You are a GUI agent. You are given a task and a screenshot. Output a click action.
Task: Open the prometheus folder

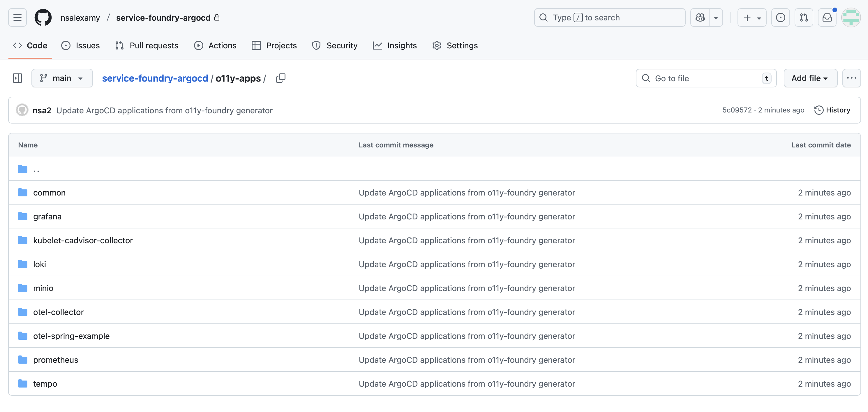(x=56, y=360)
